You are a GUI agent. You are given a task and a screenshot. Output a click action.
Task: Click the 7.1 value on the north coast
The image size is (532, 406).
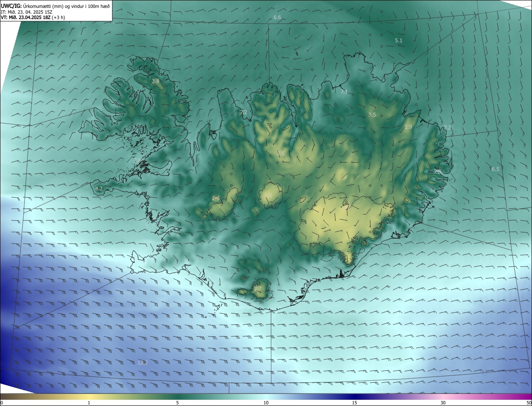point(344,92)
